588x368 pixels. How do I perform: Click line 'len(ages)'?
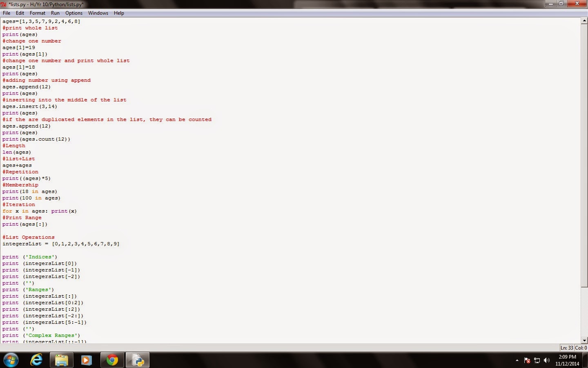(x=17, y=152)
